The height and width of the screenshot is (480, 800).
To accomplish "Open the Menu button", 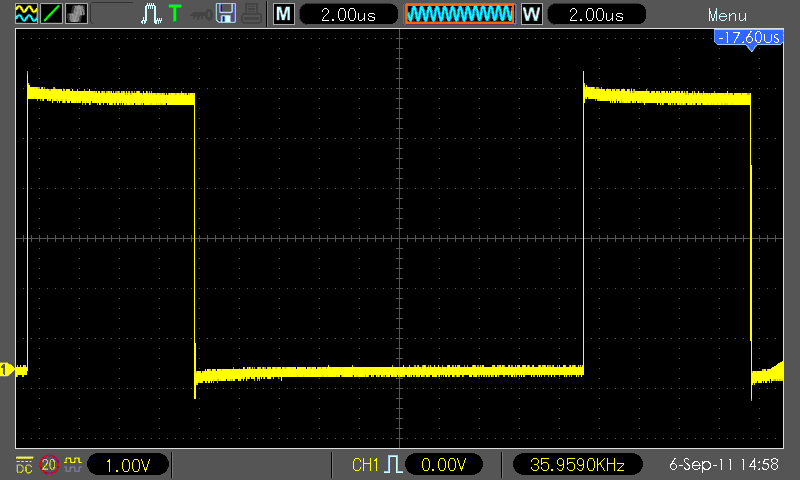I will point(727,15).
